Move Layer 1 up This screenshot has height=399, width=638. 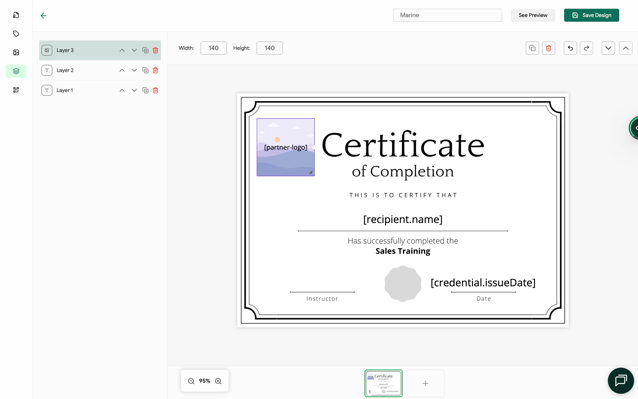[122, 90]
